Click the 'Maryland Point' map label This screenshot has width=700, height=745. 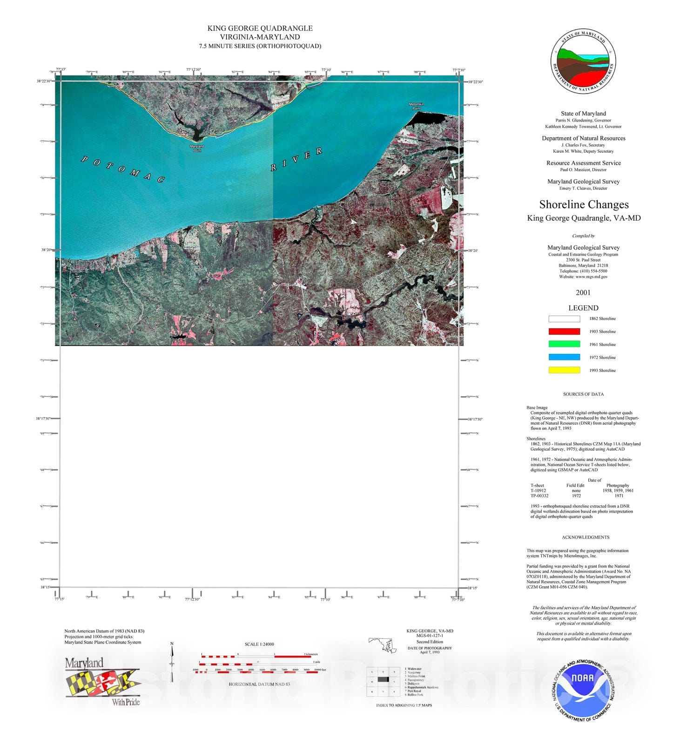coord(197,149)
